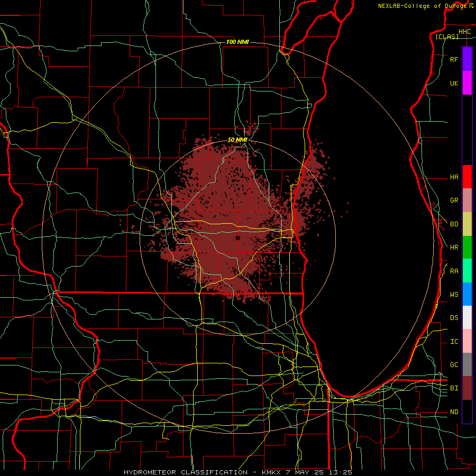The width and height of the screenshot is (476, 476).
Task: Click the 'ND' legend label
Action: coord(454,412)
